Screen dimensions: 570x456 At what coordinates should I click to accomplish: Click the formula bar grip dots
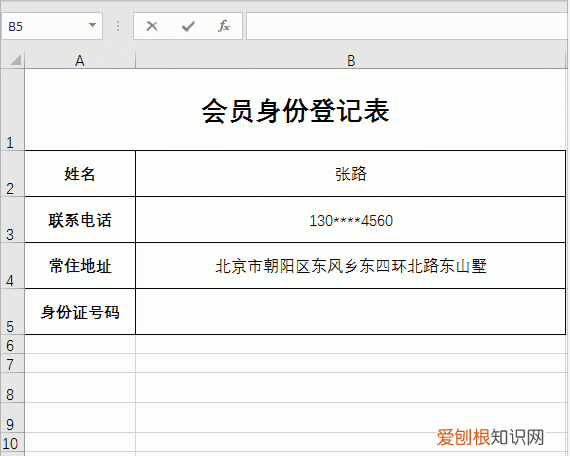tap(118, 26)
